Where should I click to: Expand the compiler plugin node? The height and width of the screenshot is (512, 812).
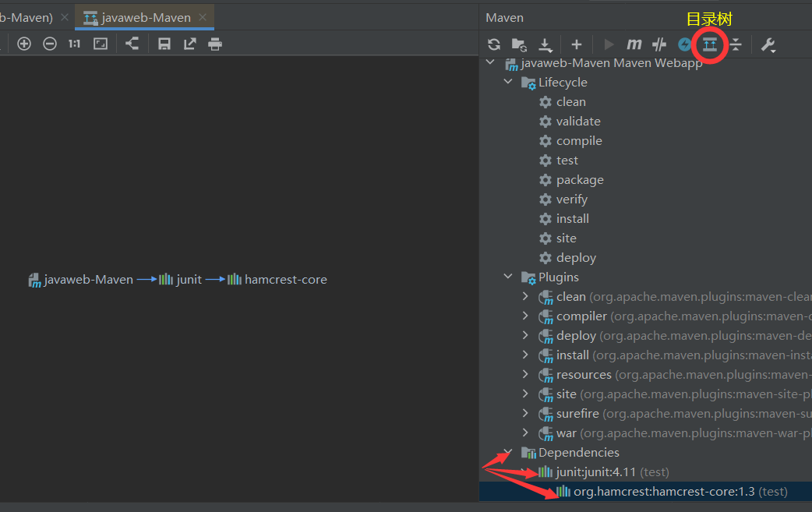525,316
